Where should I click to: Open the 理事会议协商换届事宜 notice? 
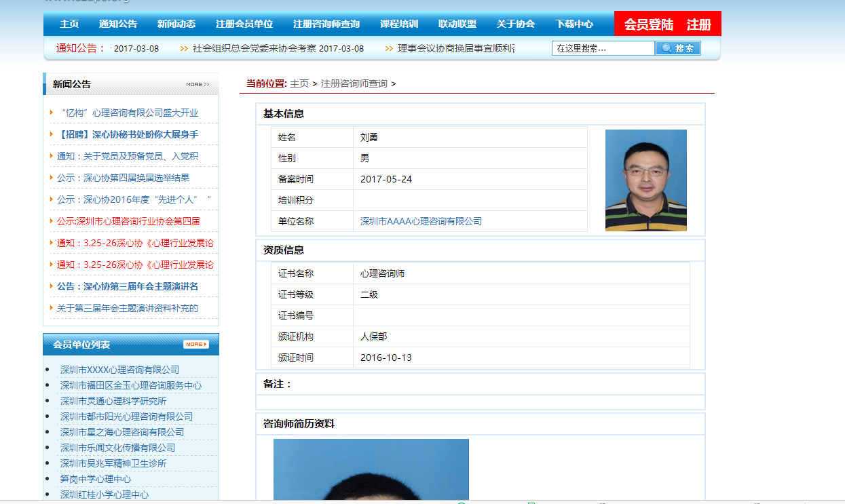[456, 48]
